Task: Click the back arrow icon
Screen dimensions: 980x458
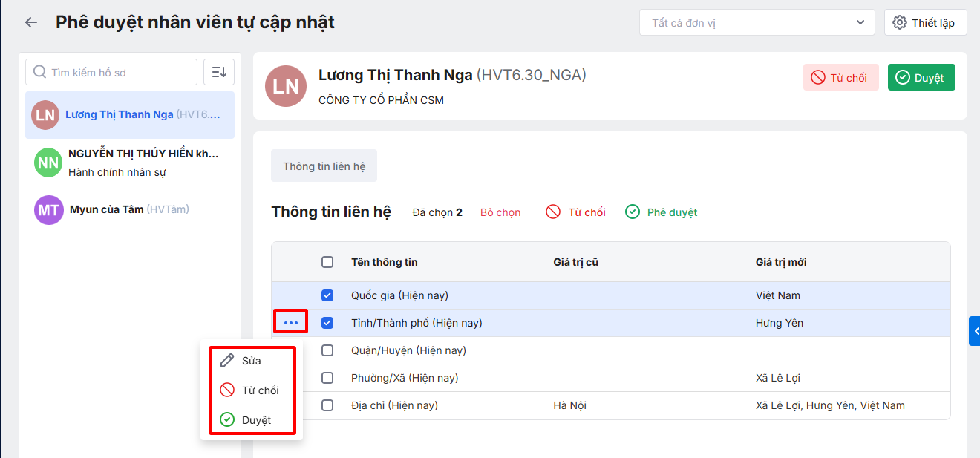Action: click(x=31, y=22)
